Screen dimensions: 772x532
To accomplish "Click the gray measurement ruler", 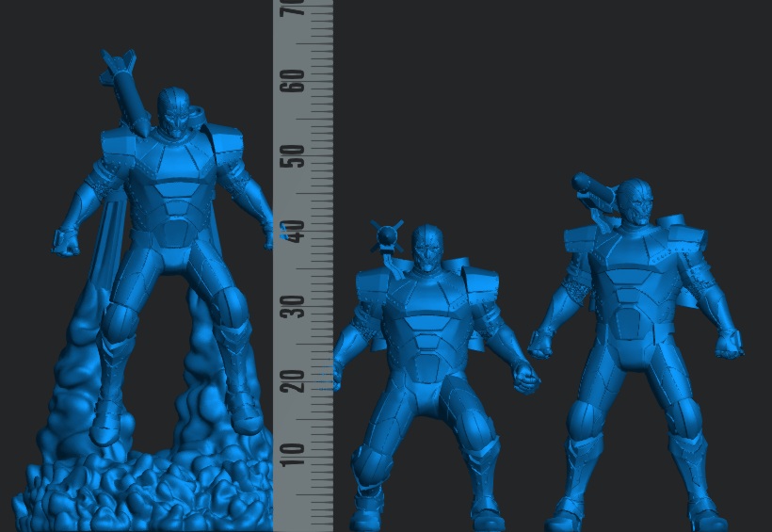I will [x=303, y=266].
